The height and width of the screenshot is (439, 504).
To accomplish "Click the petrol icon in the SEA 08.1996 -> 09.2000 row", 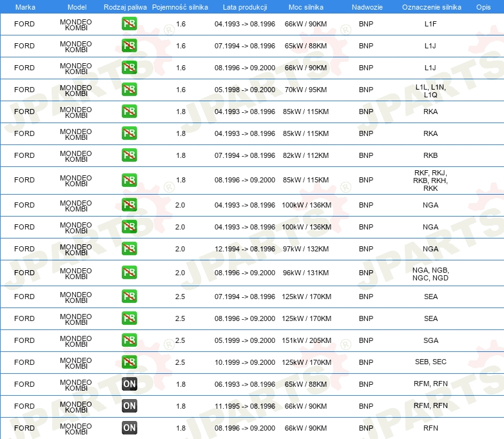I will (129, 318).
